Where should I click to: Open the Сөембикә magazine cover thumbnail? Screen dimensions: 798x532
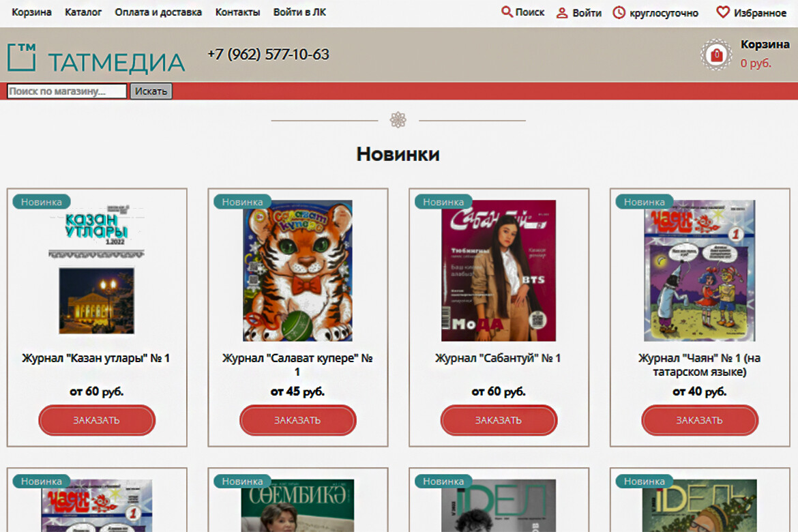[297, 505]
